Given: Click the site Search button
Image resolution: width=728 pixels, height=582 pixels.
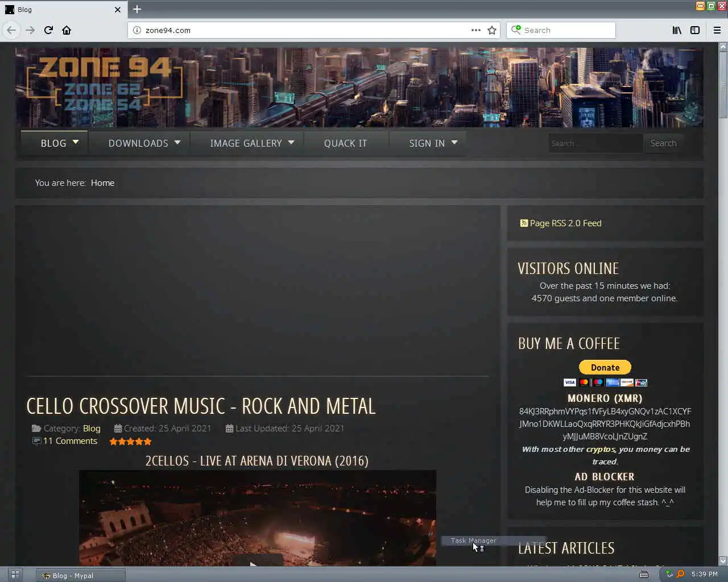Looking at the screenshot, I should tap(663, 143).
